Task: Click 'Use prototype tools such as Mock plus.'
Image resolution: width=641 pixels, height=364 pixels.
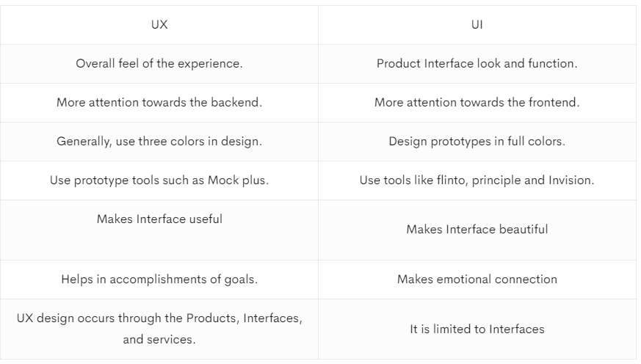Action: click(x=159, y=180)
